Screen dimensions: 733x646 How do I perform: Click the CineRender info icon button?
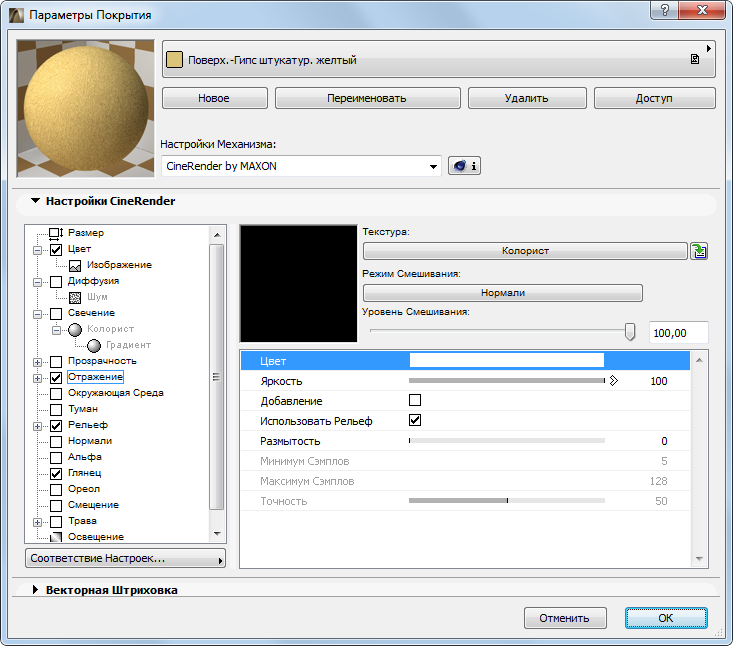[x=464, y=166]
